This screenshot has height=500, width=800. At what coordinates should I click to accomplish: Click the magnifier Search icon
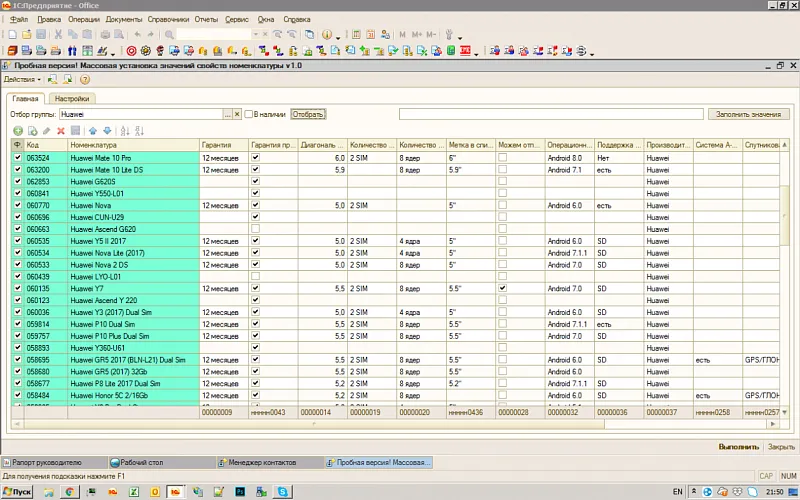point(169,35)
